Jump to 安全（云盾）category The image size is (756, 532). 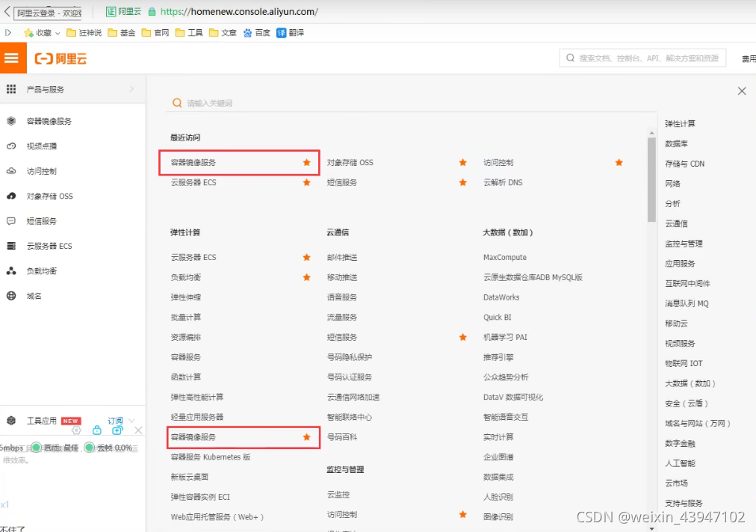[687, 403]
